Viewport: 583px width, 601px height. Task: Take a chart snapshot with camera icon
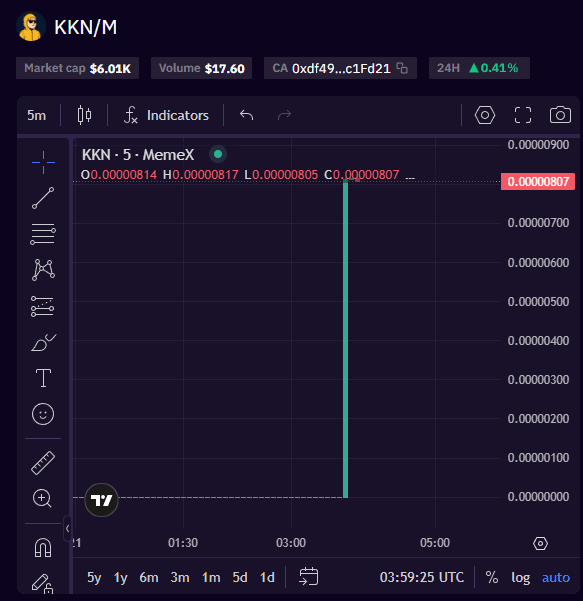(x=560, y=115)
